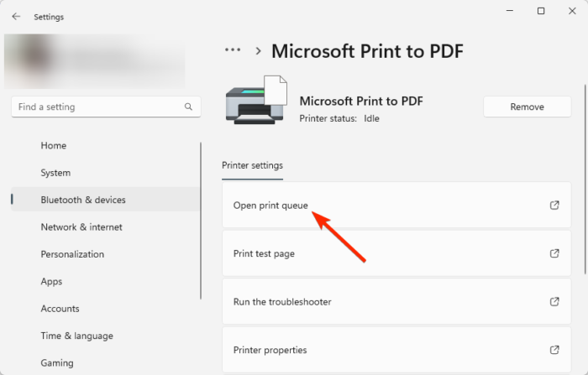Screen dimensions: 588x375
Task: Click the external link icon for Printer properties
Action: pyautogui.click(x=554, y=350)
